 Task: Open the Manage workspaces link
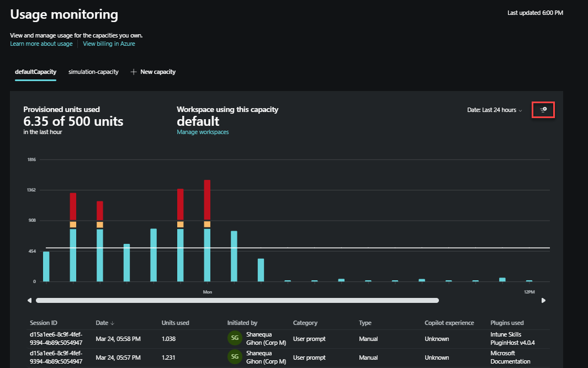pyautogui.click(x=202, y=132)
